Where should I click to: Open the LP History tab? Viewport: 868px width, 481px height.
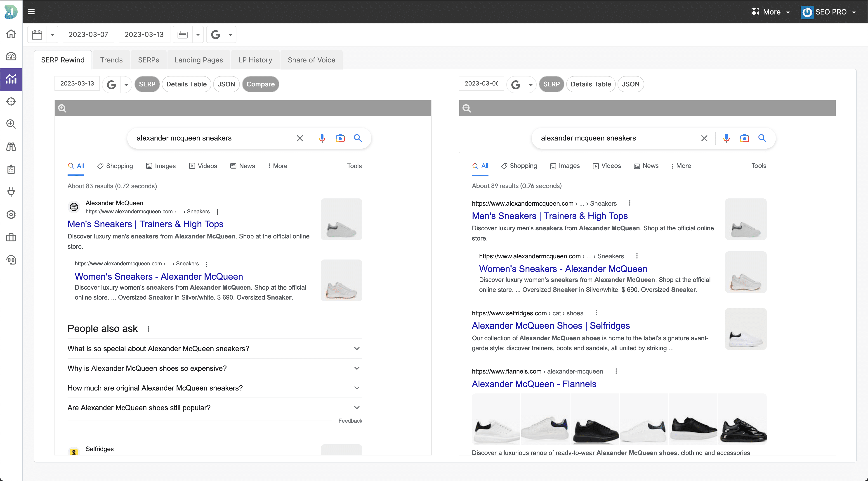coord(255,60)
